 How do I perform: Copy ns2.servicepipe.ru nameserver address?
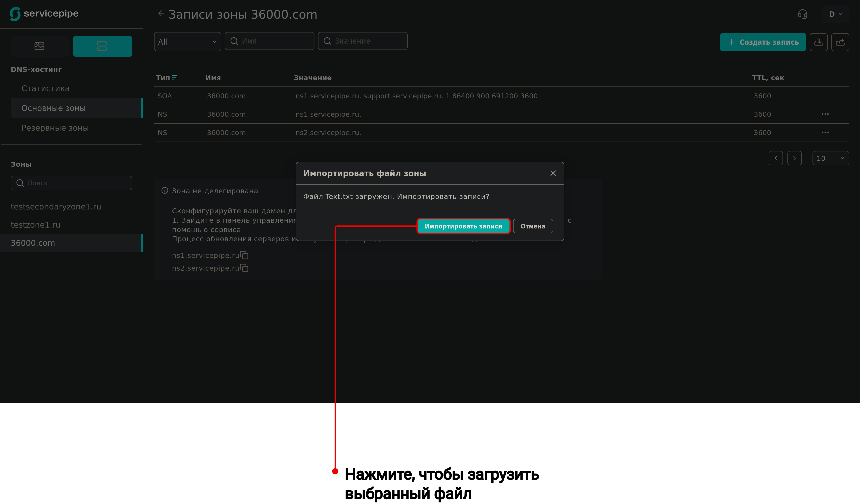[244, 268]
